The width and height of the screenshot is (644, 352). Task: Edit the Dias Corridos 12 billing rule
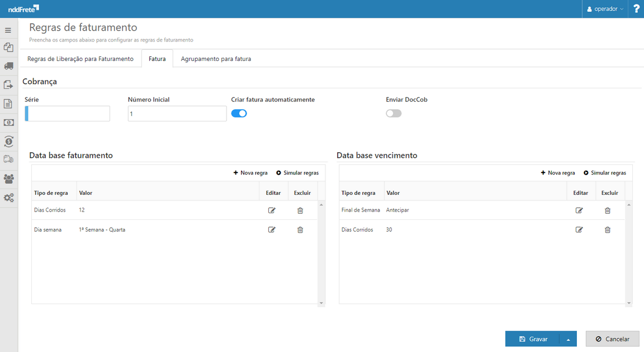tap(272, 210)
